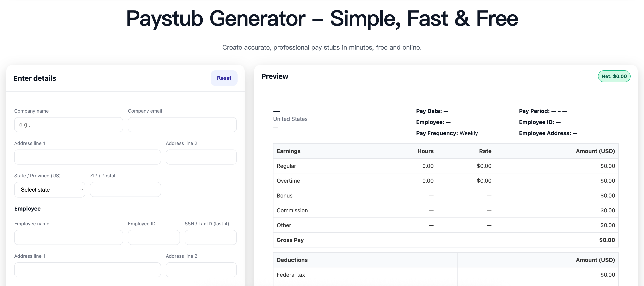Open the Select state dropdown
This screenshot has width=644, height=286.
point(50,190)
